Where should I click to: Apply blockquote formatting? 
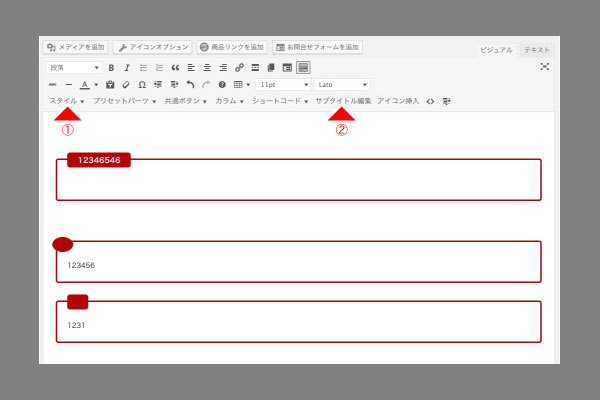point(175,68)
